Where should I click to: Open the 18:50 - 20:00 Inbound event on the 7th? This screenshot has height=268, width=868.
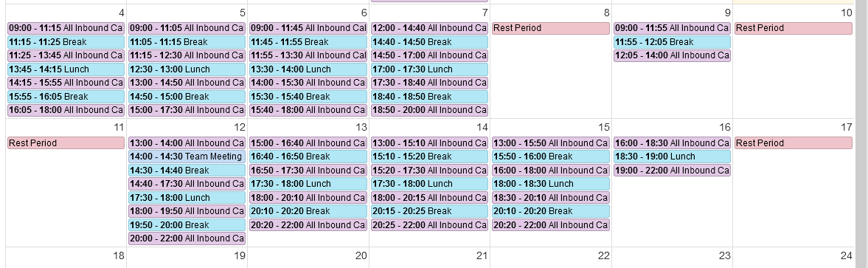[x=429, y=110]
